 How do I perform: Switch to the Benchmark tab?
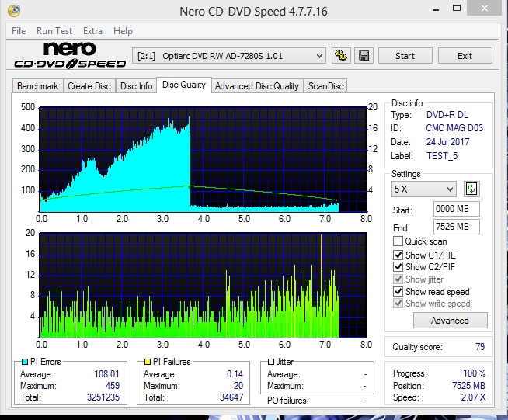tap(37, 86)
